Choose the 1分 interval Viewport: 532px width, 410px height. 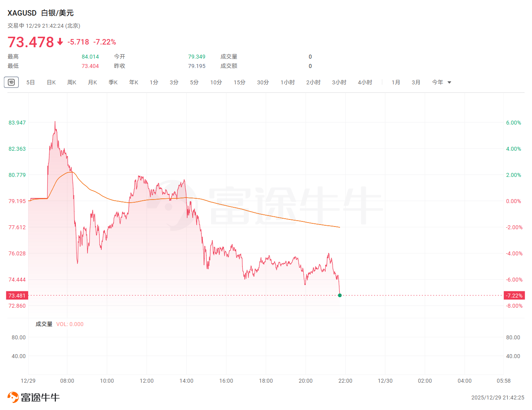coord(154,82)
